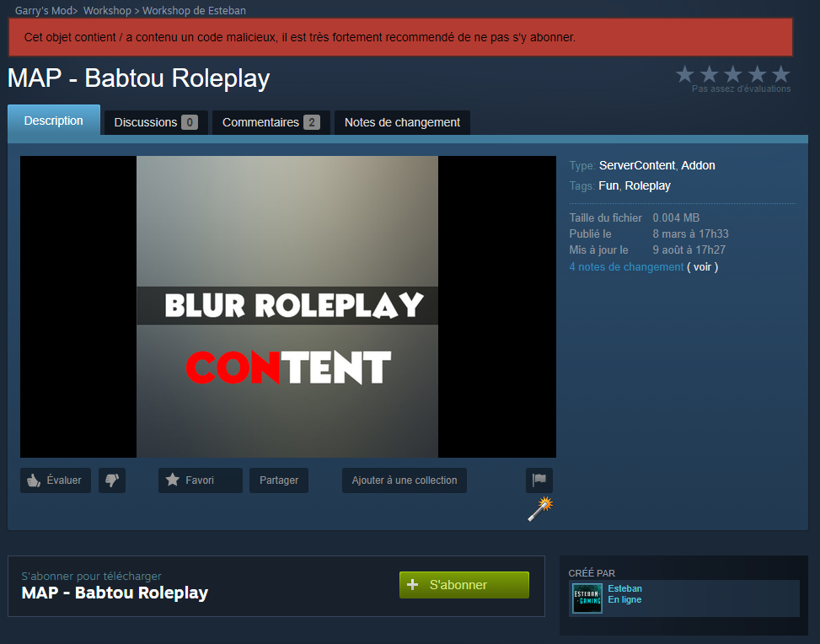820x644 pixels.
Task: Click the CRÉÉ PAR heading
Action: point(592,573)
